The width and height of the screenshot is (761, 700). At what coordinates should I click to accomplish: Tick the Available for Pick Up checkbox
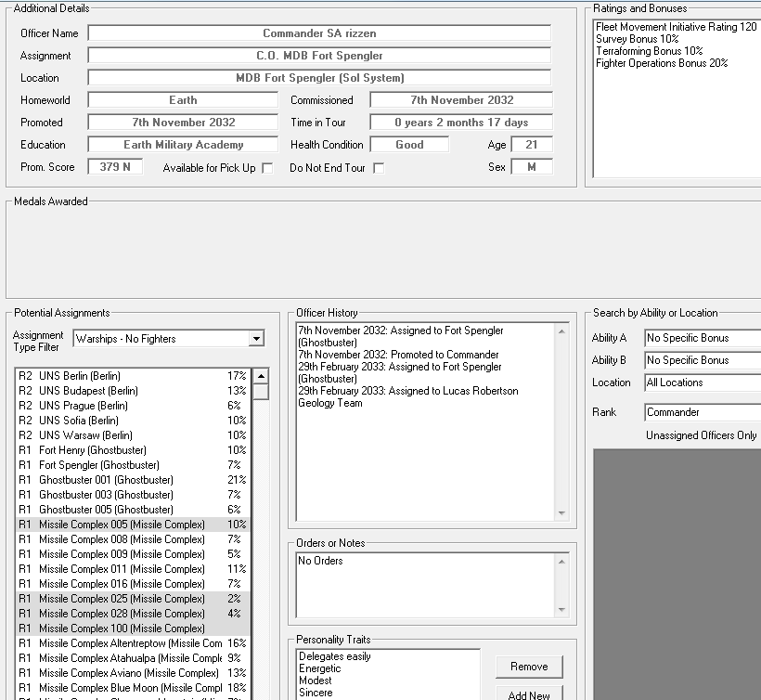tap(267, 168)
